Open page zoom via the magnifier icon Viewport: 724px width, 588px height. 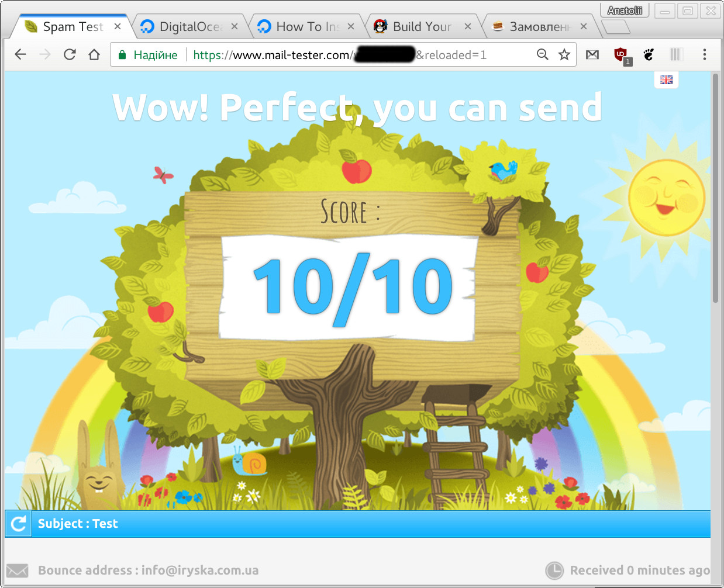point(543,54)
